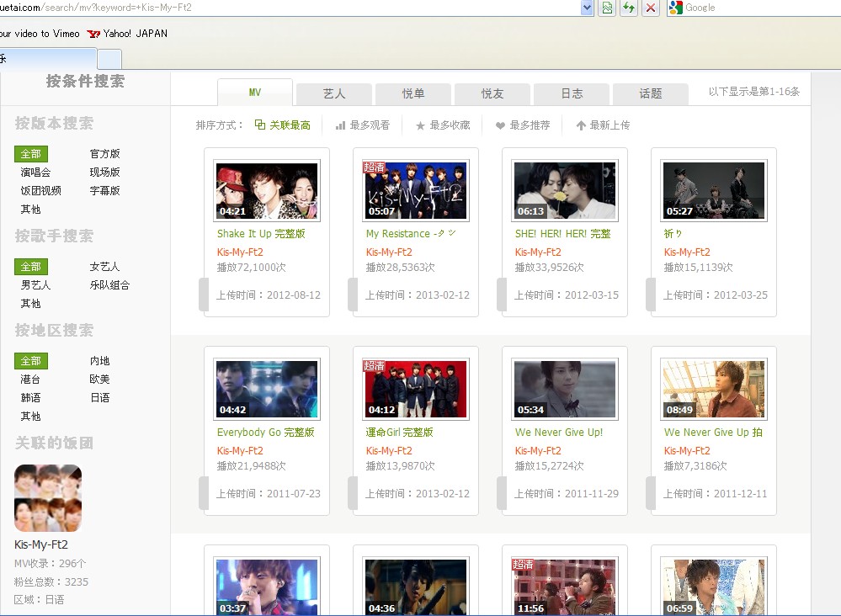Viewport: 841px width, 616px height.
Task: Filter singer by 女艺人
Action: (104, 267)
